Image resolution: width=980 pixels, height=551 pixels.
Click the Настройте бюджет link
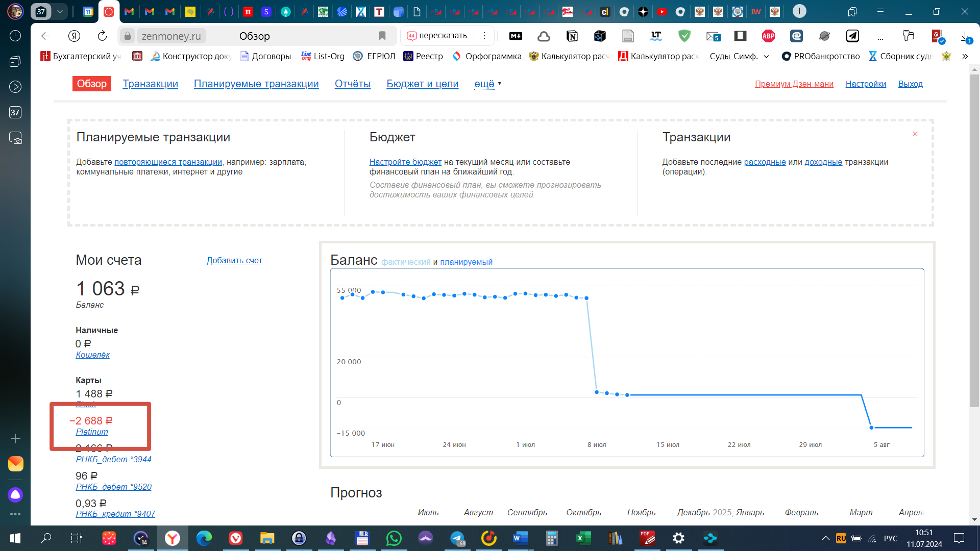tap(405, 162)
